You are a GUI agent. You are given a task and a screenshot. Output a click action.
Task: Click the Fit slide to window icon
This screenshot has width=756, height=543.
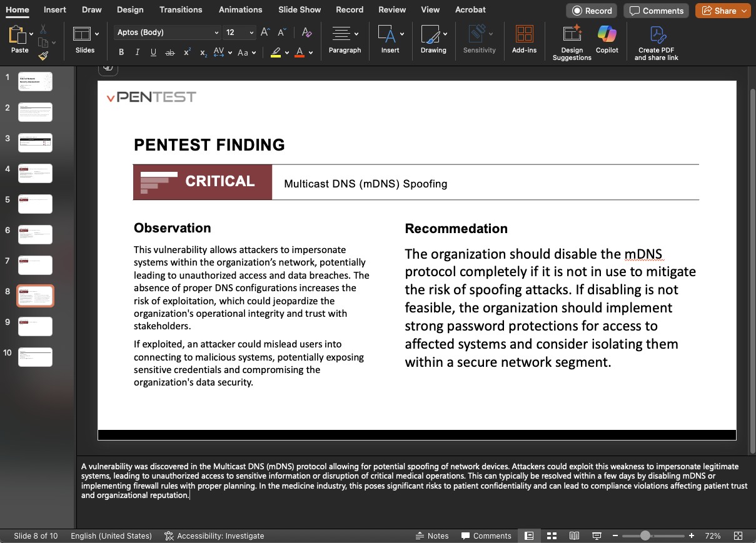[738, 536]
